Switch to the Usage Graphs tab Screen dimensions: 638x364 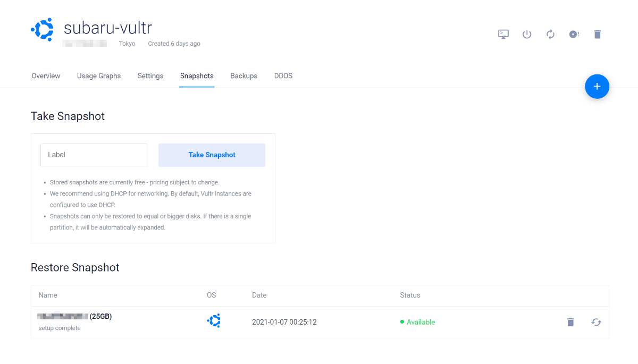click(99, 76)
